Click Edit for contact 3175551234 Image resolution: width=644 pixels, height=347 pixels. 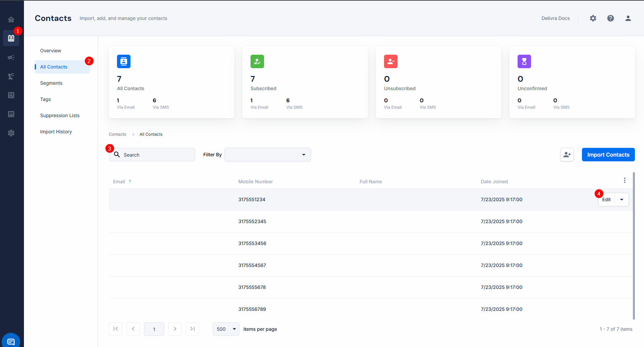pos(606,199)
